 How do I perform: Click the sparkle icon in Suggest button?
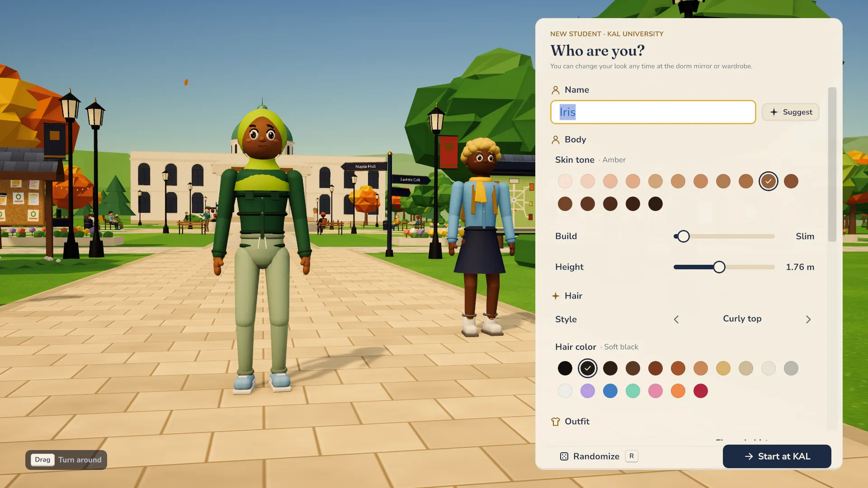tap(774, 112)
